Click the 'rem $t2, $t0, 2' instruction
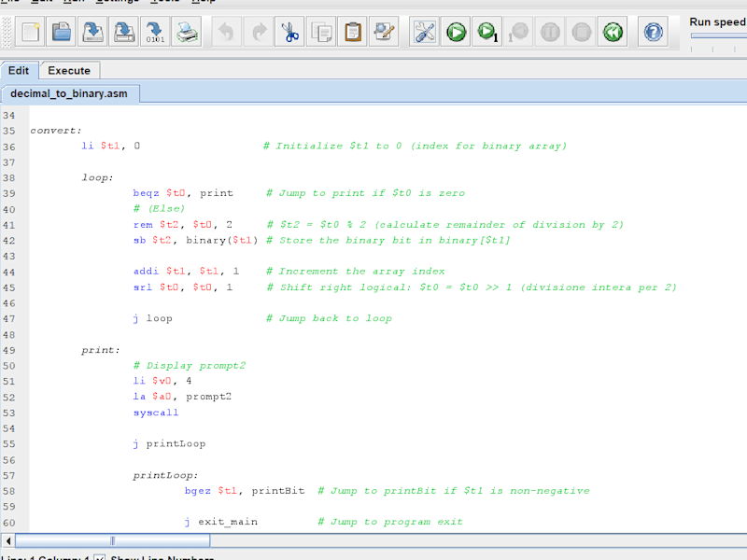Image resolution: width=747 pixels, height=560 pixels. coord(182,224)
